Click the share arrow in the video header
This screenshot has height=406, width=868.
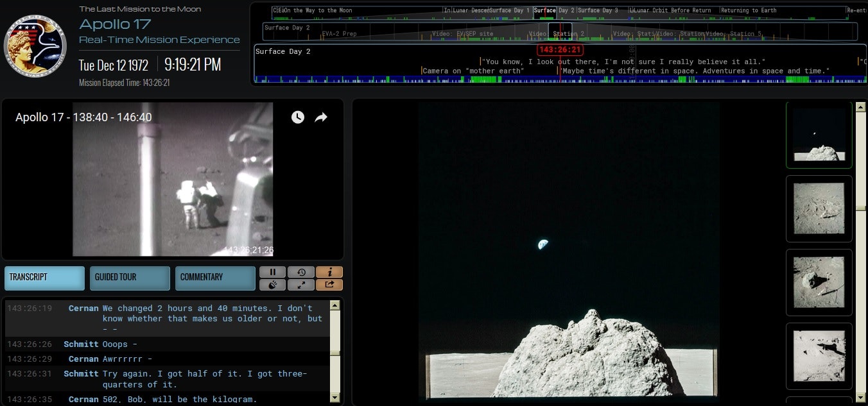(320, 117)
